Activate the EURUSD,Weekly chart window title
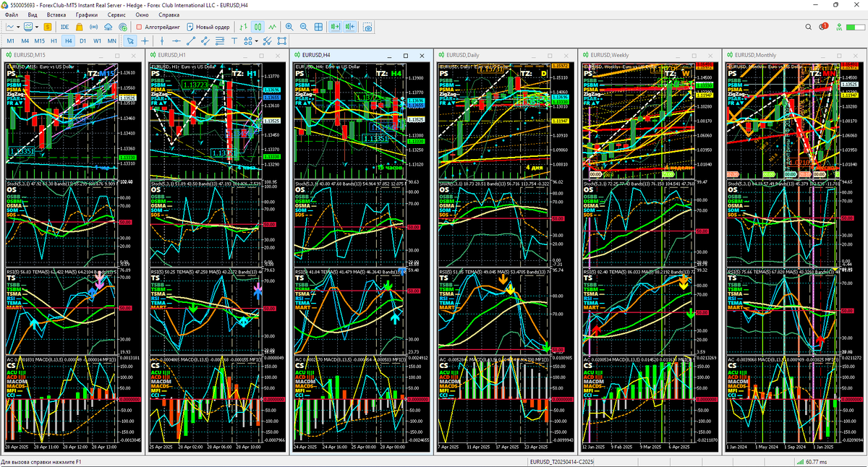The height and width of the screenshot is (467, 868). (x=610, y=56)
